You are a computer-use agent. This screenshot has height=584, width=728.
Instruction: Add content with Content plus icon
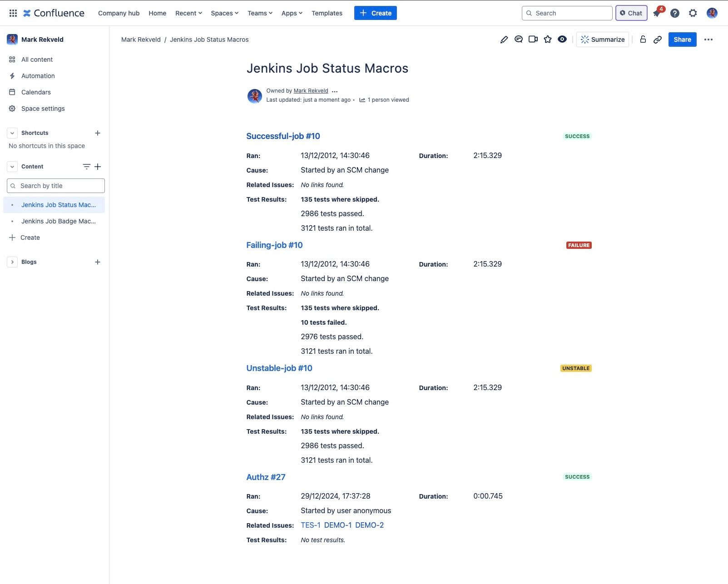[x=98, y=167]
